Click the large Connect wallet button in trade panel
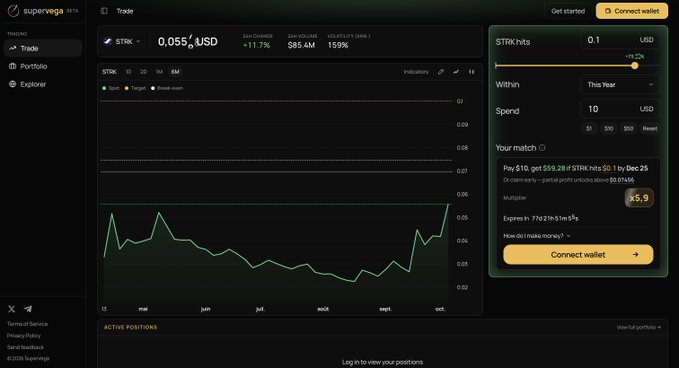The width and height of the screenshot is (679, 368). (578, 255)
